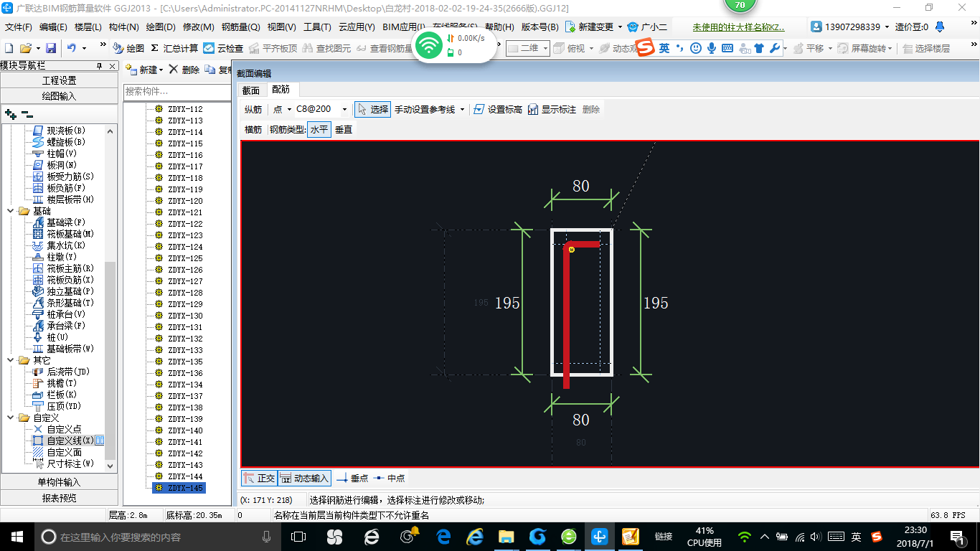Select 垂直 vertical rebar type
The width and height of the screenshot is (980, 551).
coord(344,130)
